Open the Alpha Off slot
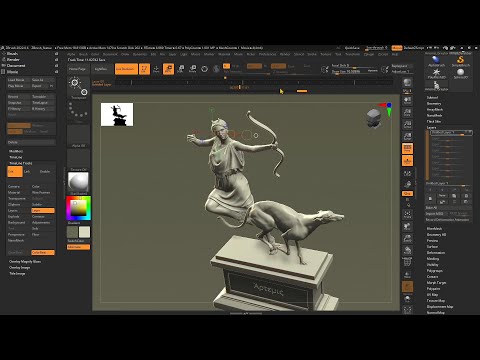480x360 pixels. tap(79, 136)
